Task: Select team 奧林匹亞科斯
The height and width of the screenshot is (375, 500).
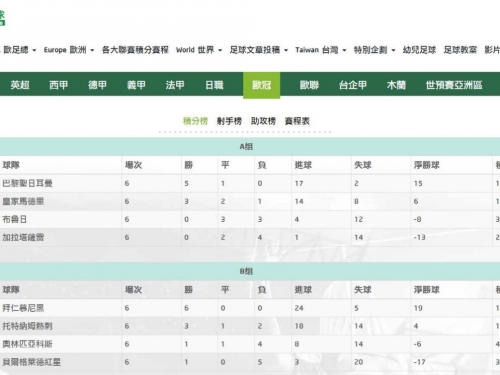Action: [x=27, y=344]
